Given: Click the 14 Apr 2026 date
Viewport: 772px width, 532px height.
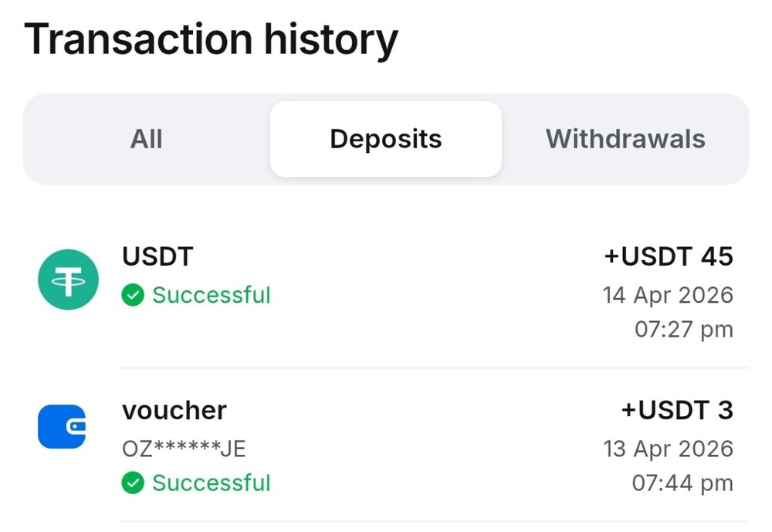Looking at the screenshot, I should 668,295.
